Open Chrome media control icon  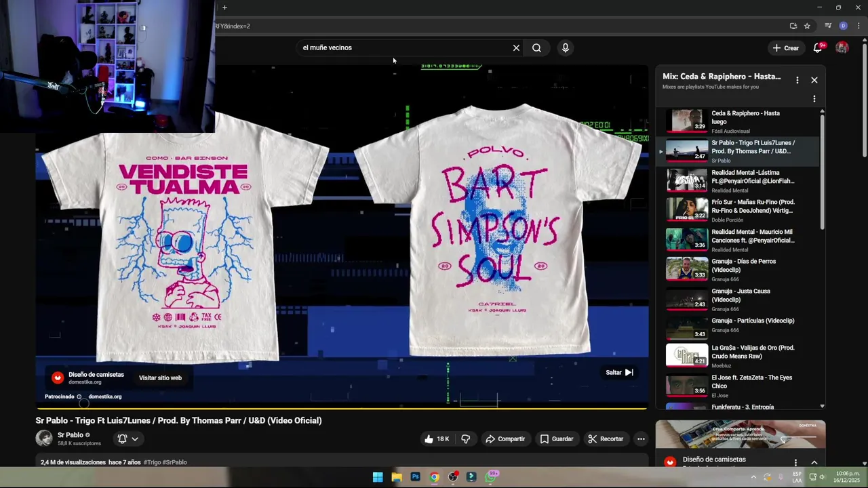[828, 26]
